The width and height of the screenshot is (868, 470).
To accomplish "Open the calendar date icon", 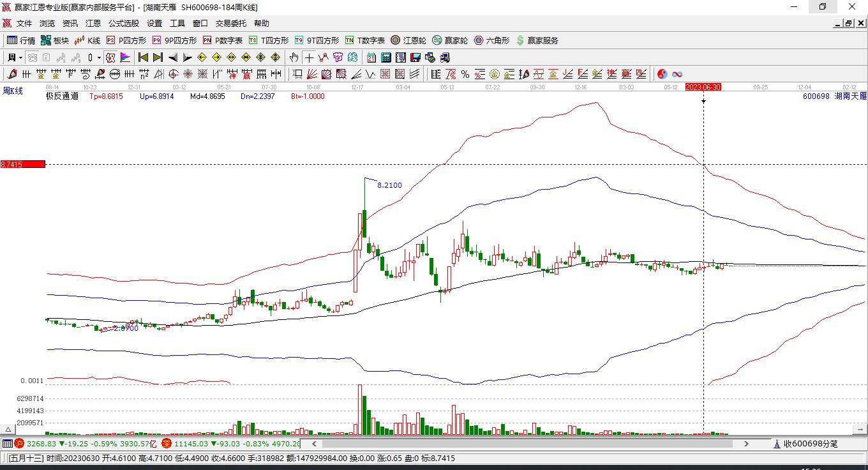I will (x=371, y=57).
